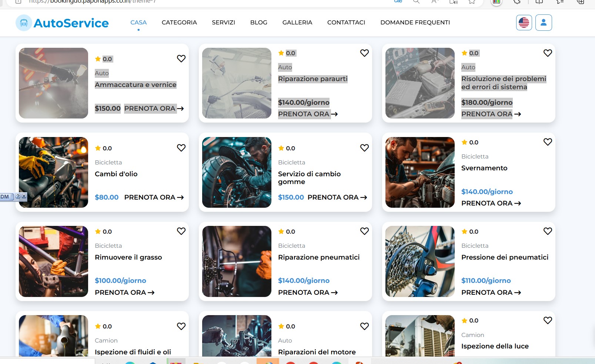This screenshot has width=595, height=364.
Task: Open DOMANDE FREQUENTI page
Action: coord(415,23)
